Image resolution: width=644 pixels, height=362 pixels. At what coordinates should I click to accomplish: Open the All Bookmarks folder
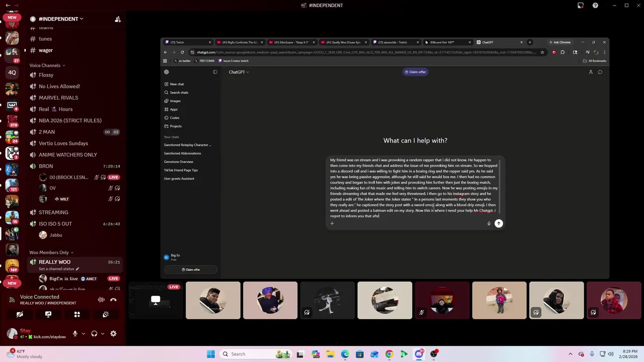click(x=595, y=61)
